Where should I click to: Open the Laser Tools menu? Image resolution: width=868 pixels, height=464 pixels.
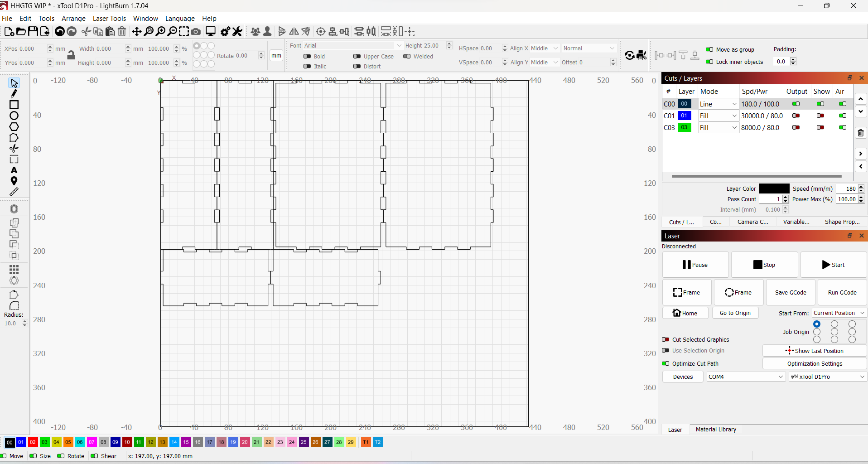pyautogui.click(x=109, y=19)
